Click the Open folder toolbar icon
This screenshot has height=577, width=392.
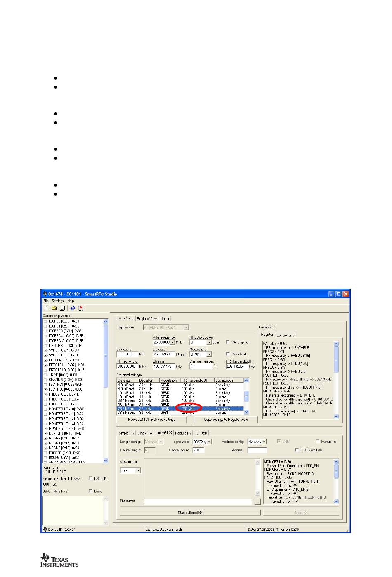tap(54, 308)
